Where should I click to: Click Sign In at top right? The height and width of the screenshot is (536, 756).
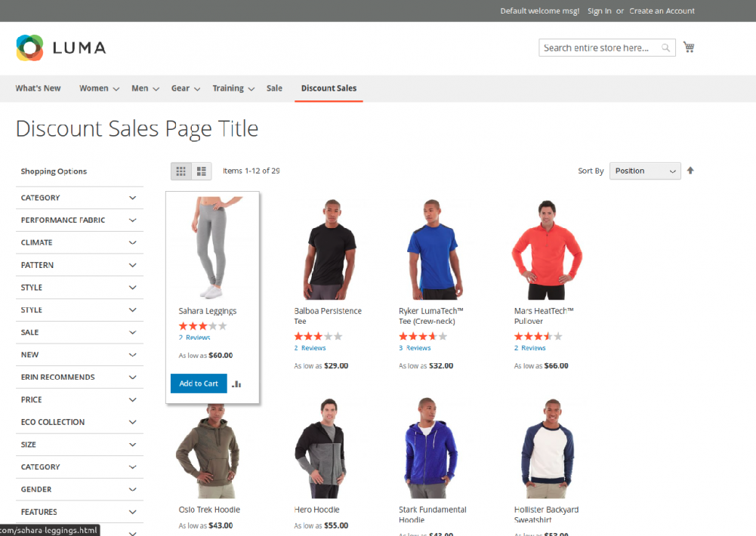(599, 11)
